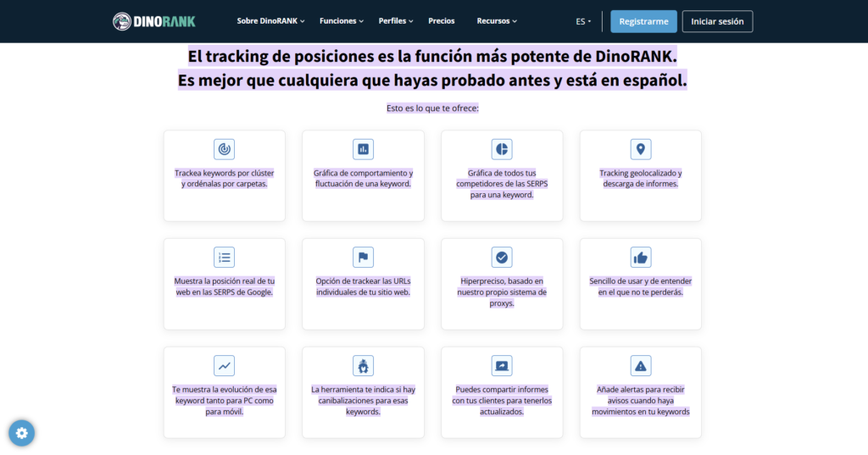The width and height of the screenshot is (868, 455).
Task: Click 'Puedes compartir informes con tus clientes' text
Action: [502, 401]
